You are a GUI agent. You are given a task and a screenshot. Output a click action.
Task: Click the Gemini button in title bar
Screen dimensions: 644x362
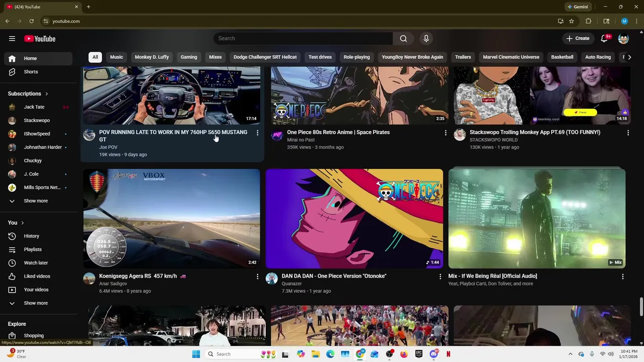(578, 7)
